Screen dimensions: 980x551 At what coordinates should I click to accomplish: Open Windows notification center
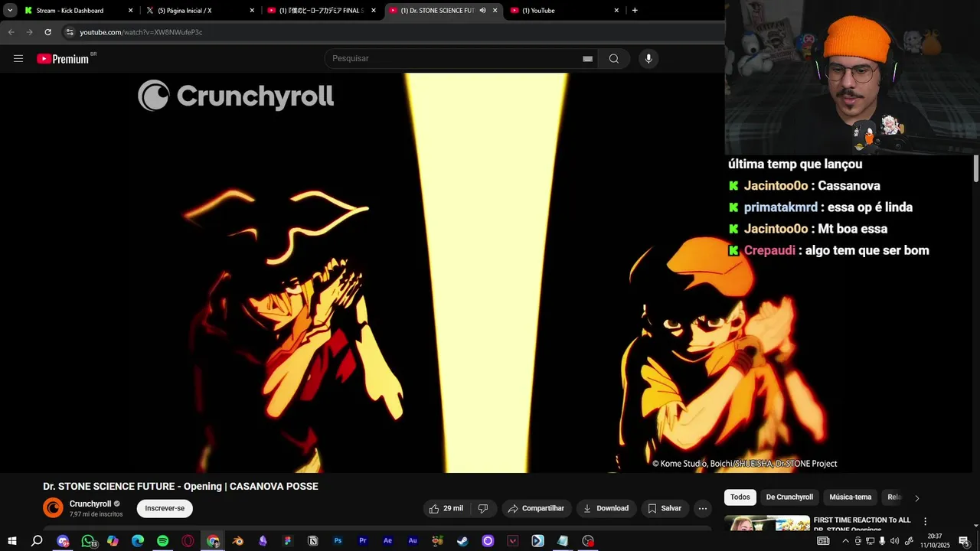[x=964, y=541]
